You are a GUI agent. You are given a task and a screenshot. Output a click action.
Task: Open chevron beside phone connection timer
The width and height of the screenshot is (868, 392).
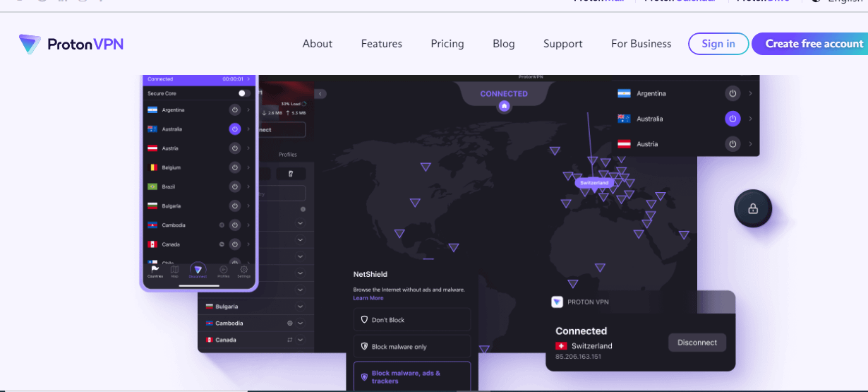[248, 79]
